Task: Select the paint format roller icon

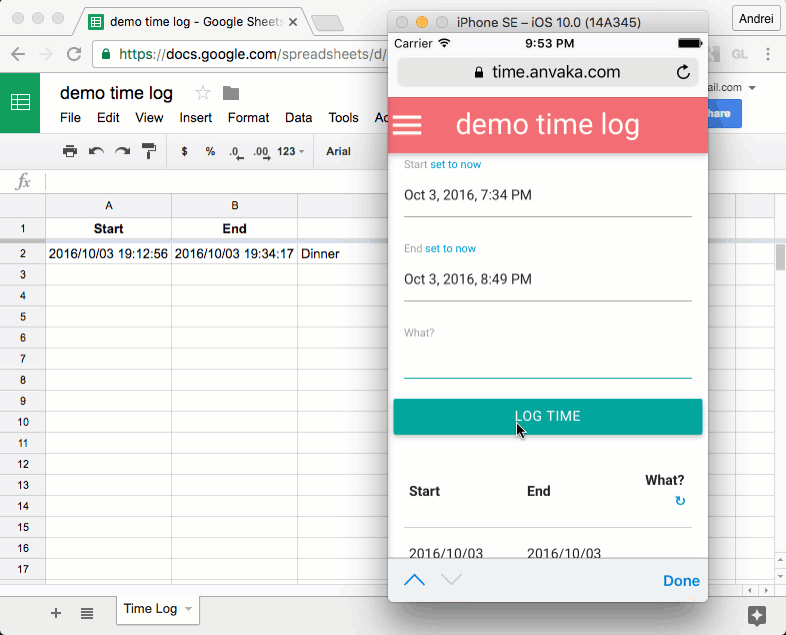Action: (149, 152)
